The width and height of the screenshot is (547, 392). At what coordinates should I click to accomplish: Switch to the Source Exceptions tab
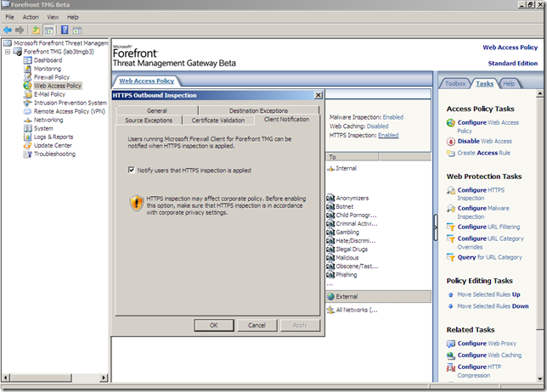pyautogui.click(x=149, y=120)
